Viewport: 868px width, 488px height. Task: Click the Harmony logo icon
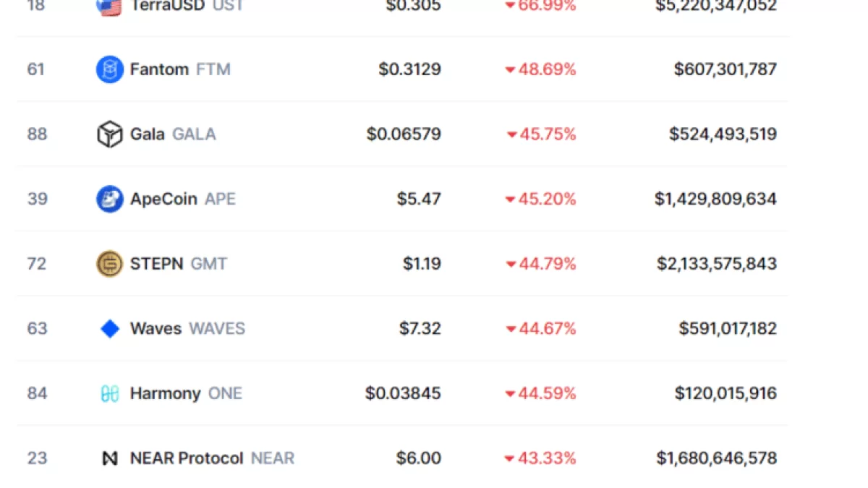[x=109, y=393]
